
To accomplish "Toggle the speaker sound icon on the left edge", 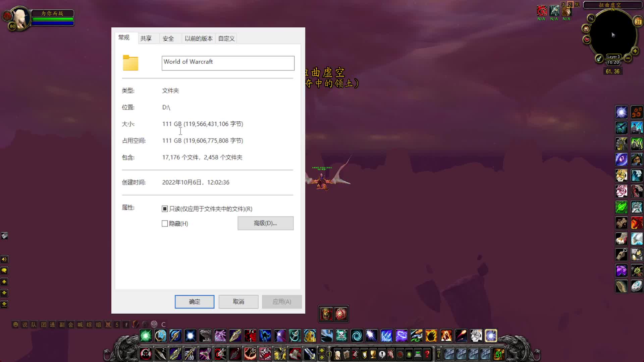I will 4,259.
